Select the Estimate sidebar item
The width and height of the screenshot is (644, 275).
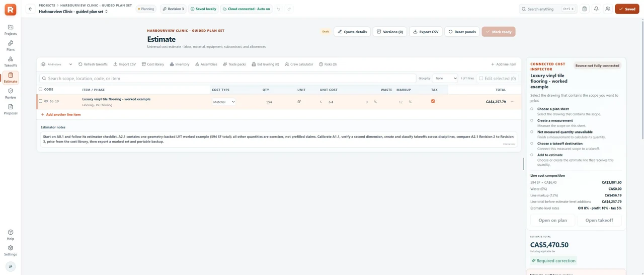[x=11, y=78]
